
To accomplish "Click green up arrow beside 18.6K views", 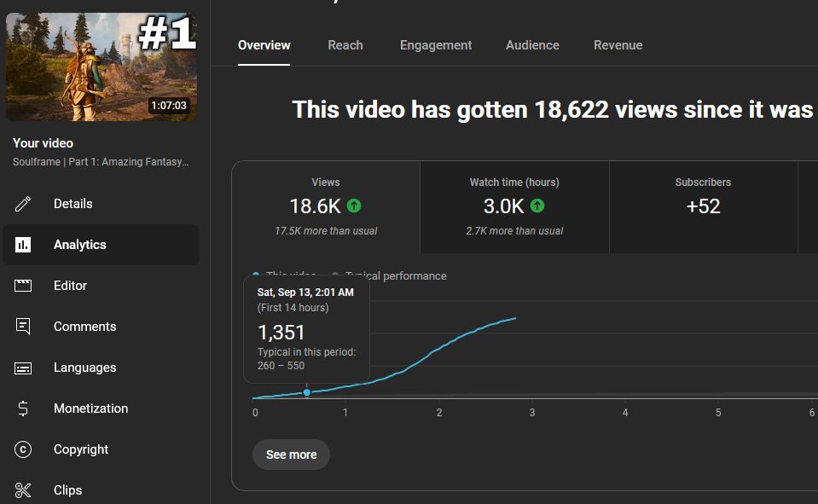I will tap(354, 206).
